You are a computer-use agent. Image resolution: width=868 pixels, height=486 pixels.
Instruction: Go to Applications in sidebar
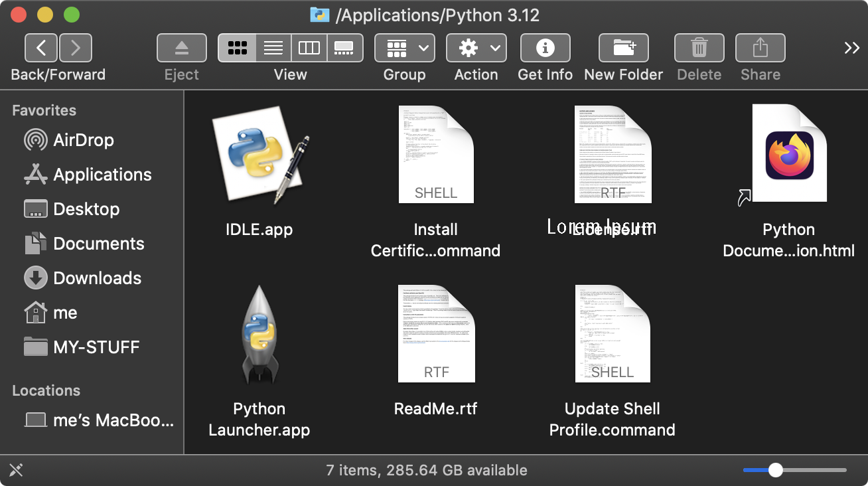[x=102, y=175]
